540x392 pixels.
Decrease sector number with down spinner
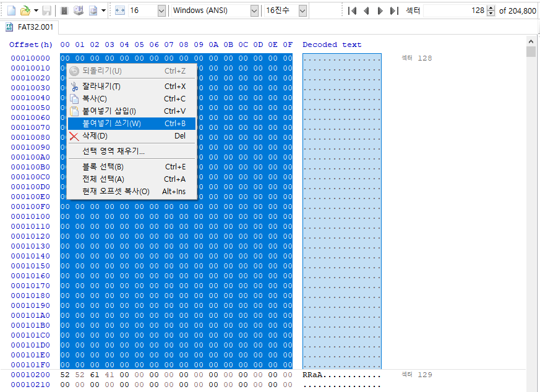(491, 14)
